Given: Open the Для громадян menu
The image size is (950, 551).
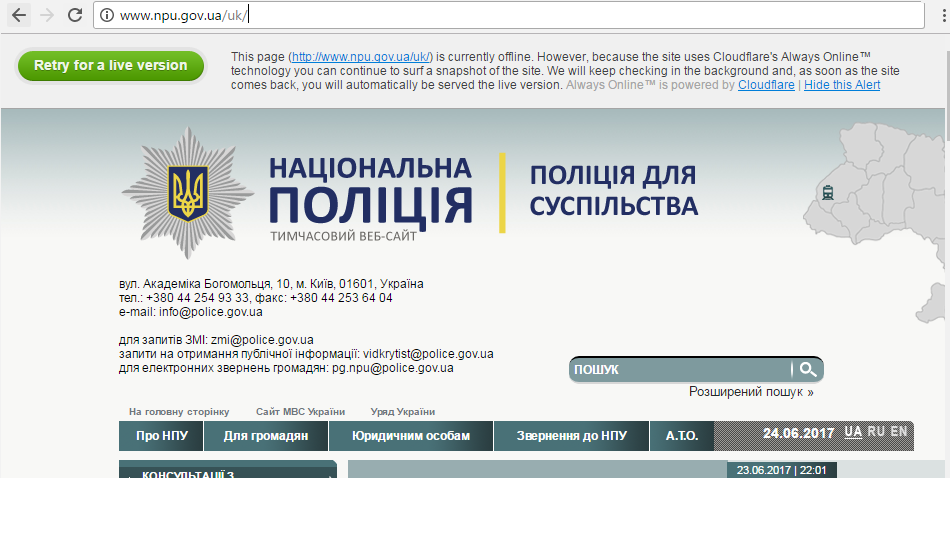Looking at the screenshot, I should 265,436.
